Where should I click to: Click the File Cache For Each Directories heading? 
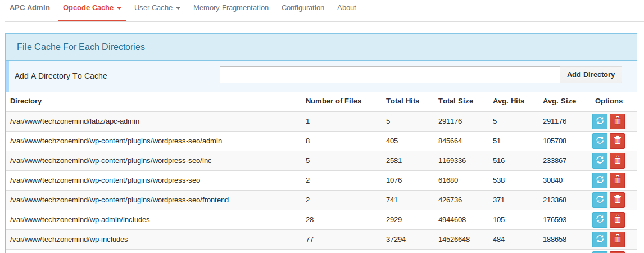pos(81,47)
